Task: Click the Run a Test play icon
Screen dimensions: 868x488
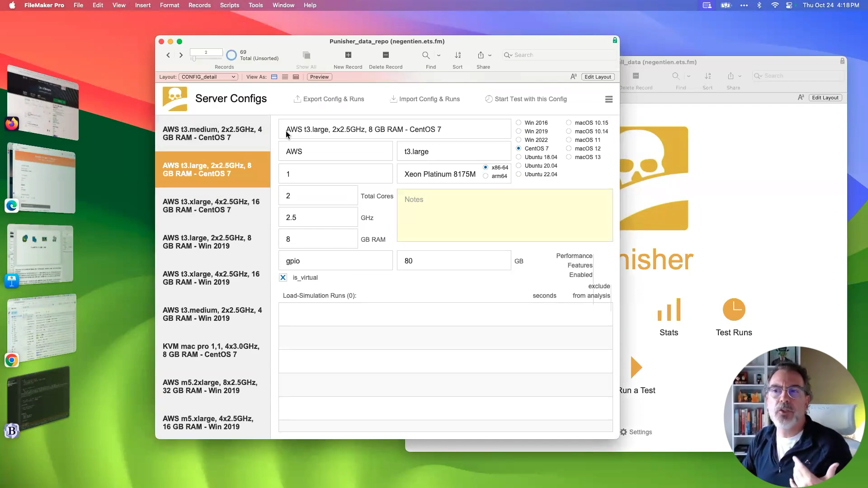Action: pos(637,367)
